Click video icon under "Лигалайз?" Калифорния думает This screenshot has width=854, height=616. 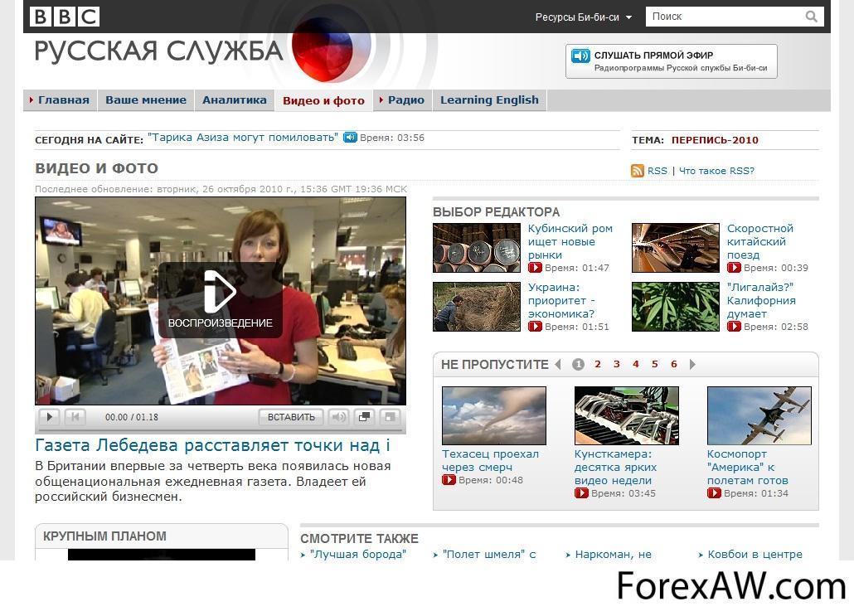pyautogui.click(x=734, y=327)
